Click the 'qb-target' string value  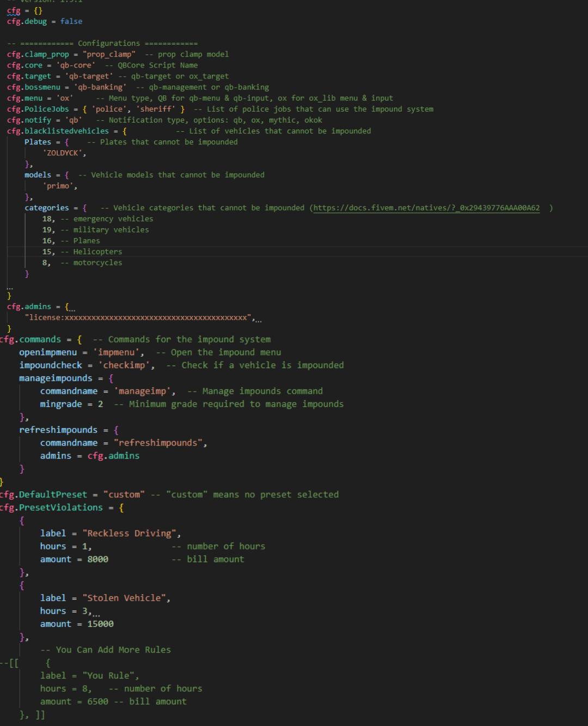click(x=89, y=76)
